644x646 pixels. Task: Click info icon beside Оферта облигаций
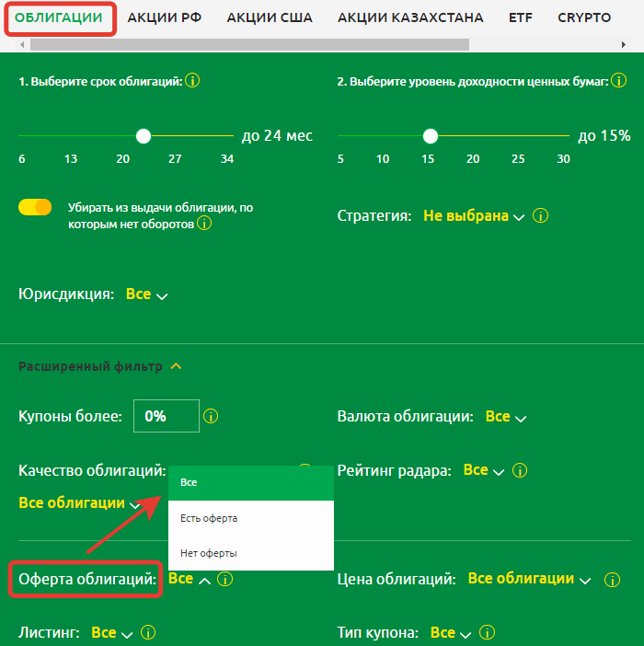(x=225, y=579)
